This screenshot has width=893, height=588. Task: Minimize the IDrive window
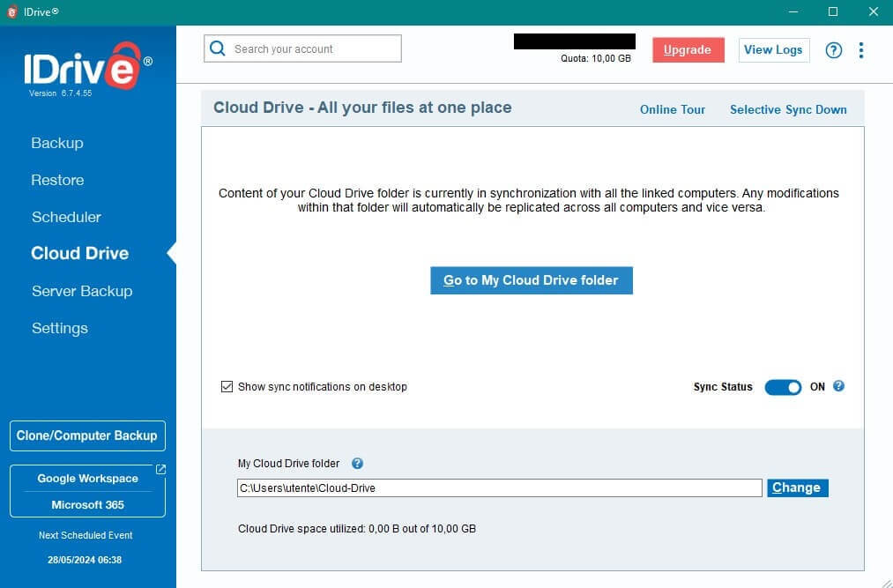coord(793,12)
